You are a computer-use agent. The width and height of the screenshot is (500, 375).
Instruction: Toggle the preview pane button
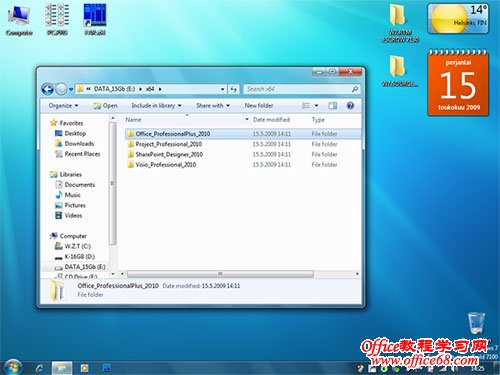pos(332,106)
